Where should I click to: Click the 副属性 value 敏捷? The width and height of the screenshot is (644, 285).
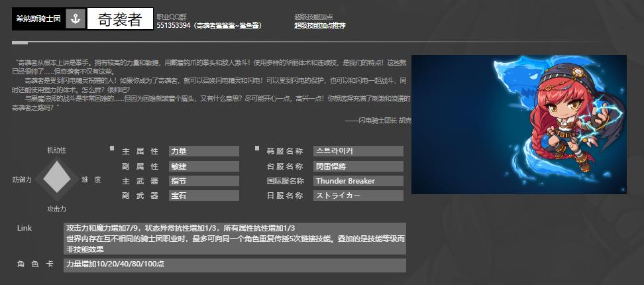(x=203, y=166)
